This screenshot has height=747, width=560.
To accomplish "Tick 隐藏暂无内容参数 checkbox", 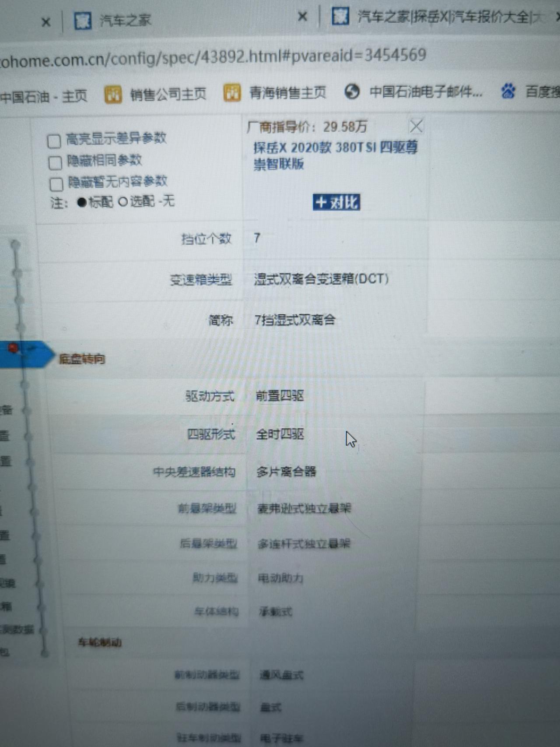I will point(56,184).
